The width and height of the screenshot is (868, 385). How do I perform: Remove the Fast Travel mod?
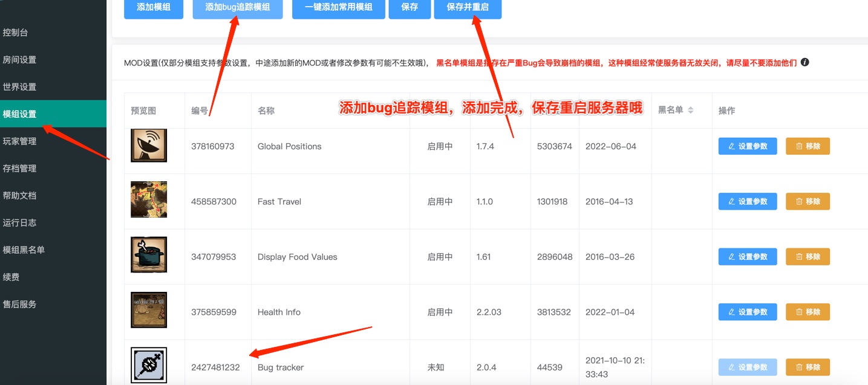[x=808, y=201]
